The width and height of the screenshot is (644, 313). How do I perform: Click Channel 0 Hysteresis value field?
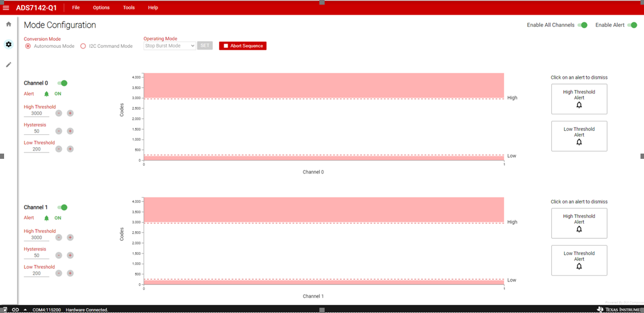click(37, 131)
